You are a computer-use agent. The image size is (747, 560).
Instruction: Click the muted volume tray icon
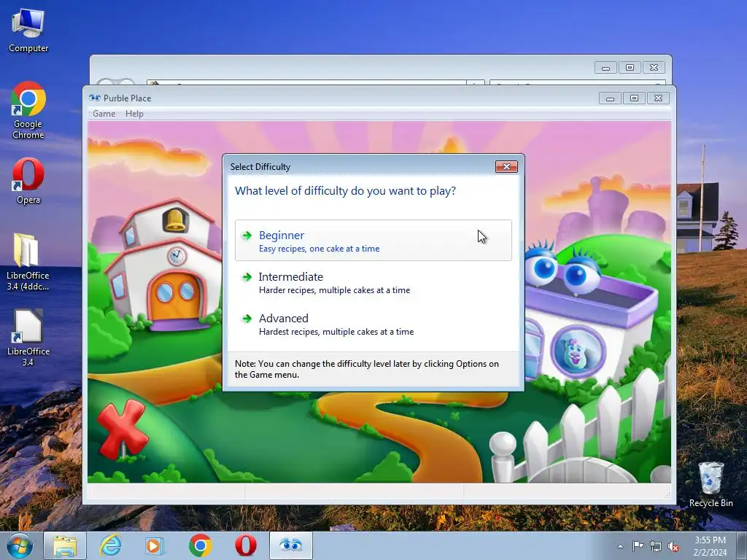673,546
